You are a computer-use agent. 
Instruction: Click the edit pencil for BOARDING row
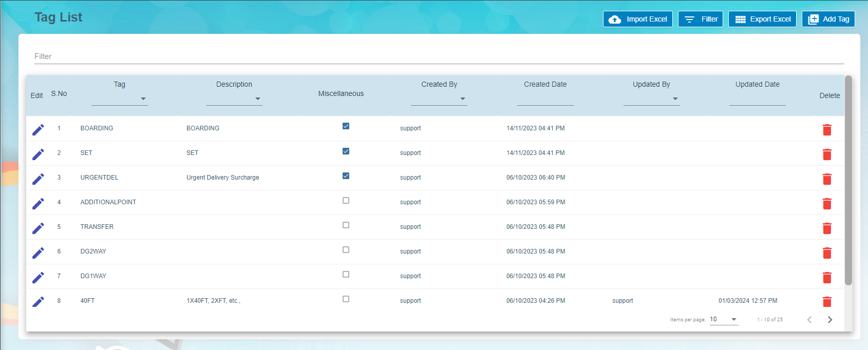(38, 130)
